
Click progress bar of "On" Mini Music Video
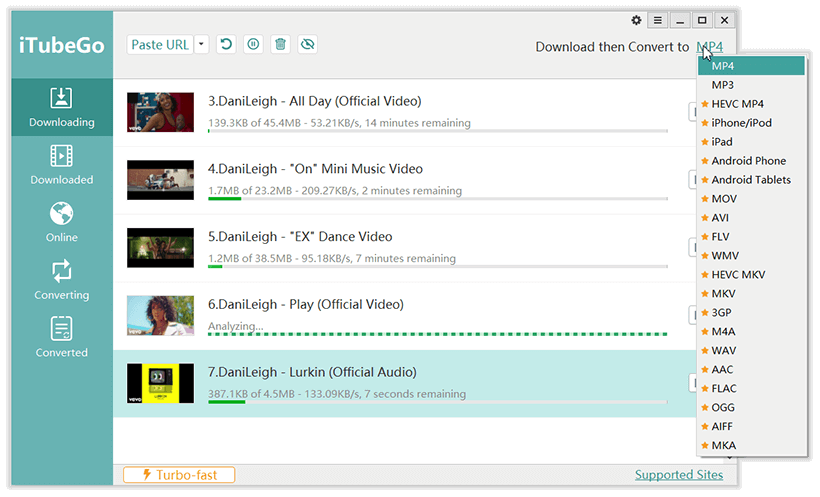click(437, 199)
